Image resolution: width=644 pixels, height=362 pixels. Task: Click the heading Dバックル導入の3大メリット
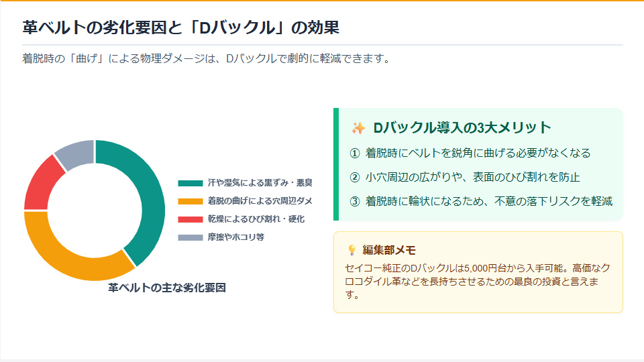[462, 127]
